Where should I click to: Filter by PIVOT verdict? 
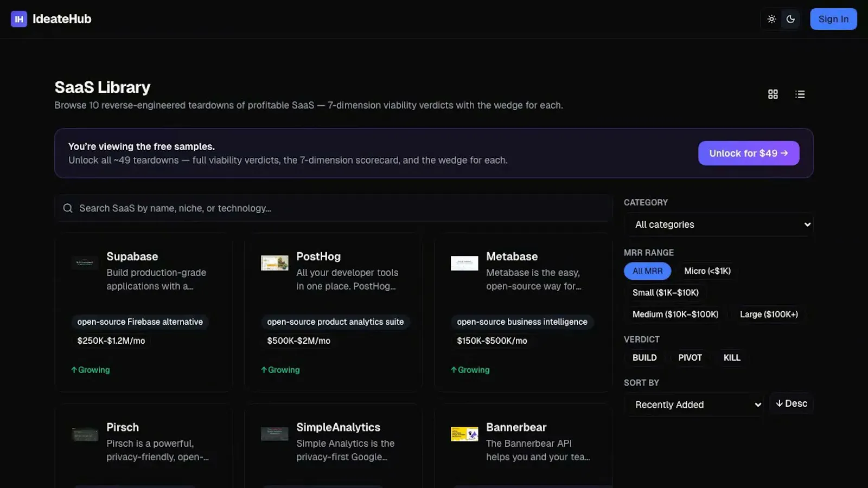coord(690,358)
